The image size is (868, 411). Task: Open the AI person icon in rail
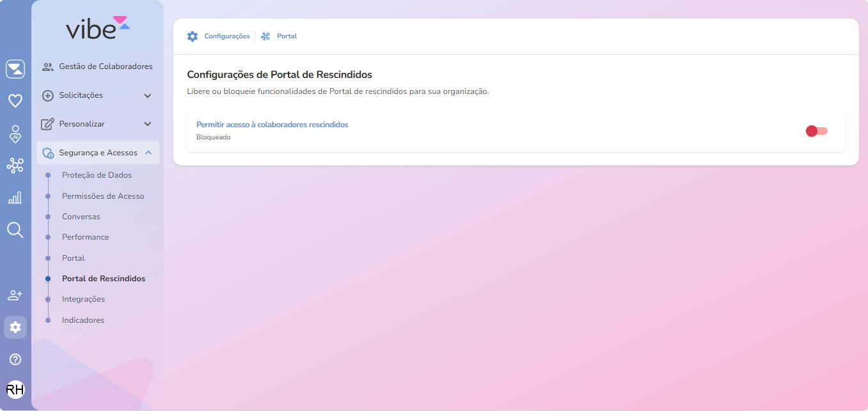click(x=15, y=133)
